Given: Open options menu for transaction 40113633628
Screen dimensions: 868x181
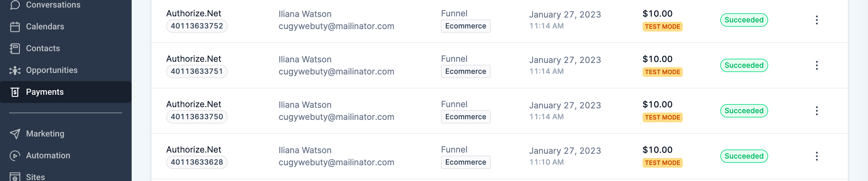Looking at the screenshot, I should pyautogui.click(x=817, y=156).
